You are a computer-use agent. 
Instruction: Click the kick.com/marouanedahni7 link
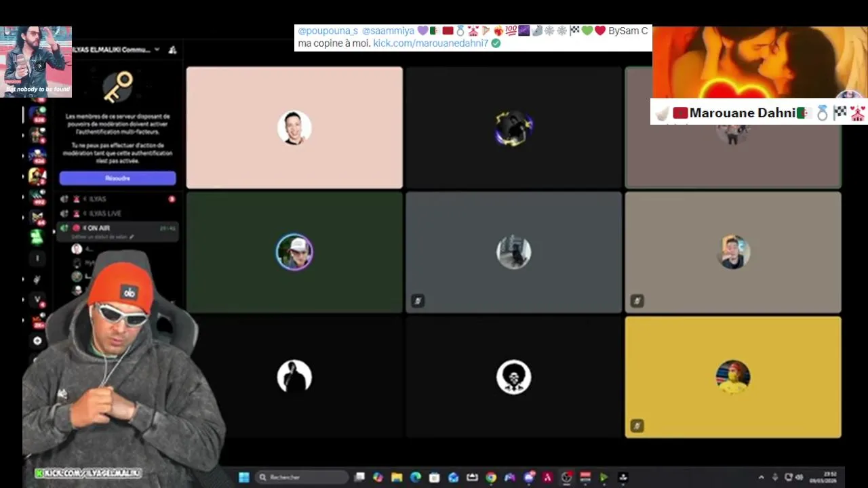pyautogui.click(x=431, y=43)
